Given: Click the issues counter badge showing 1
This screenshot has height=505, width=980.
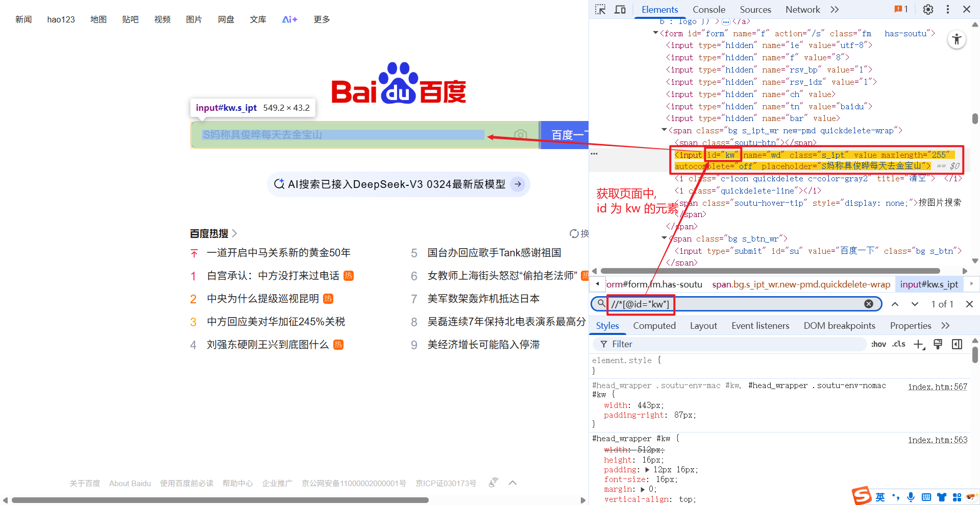Looking at the screenshot, I should [901, 9].
